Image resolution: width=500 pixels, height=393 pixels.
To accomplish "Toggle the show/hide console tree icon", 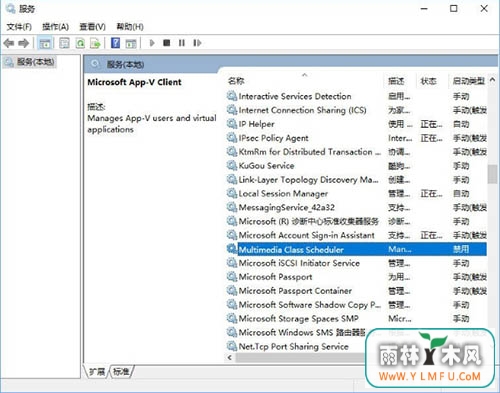I will point(45,43).
